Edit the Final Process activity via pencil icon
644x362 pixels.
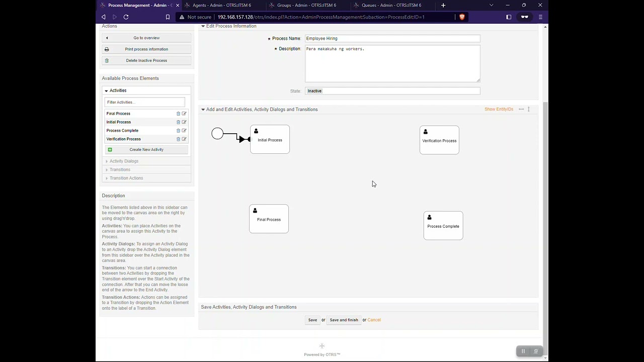coord(184,114)
